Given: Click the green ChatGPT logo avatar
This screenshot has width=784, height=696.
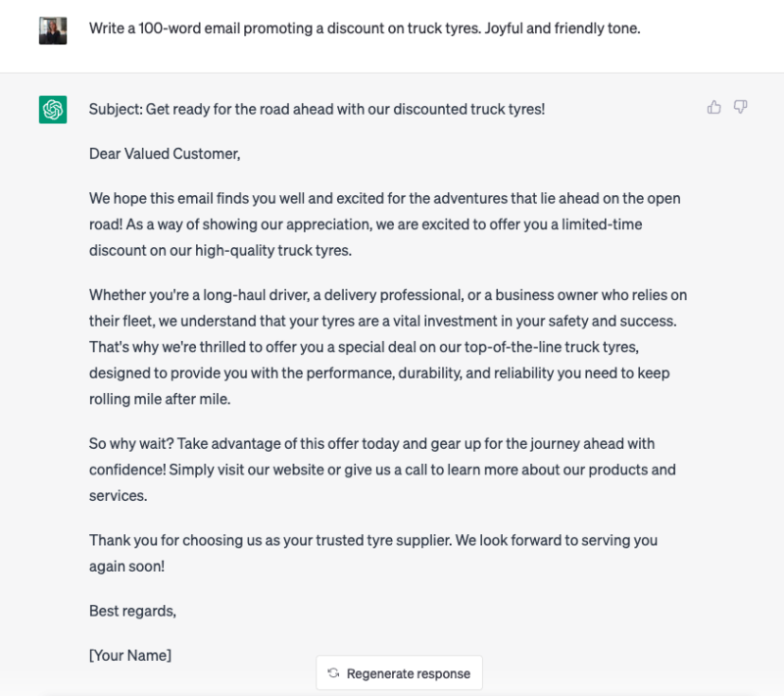Looking at the screenshot, I should (x=53, y=110).
